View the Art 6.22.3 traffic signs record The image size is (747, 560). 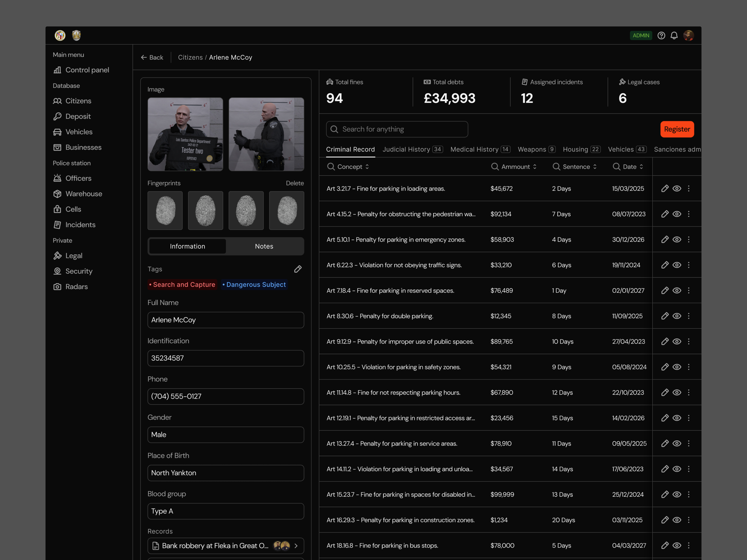pos(677,265)
